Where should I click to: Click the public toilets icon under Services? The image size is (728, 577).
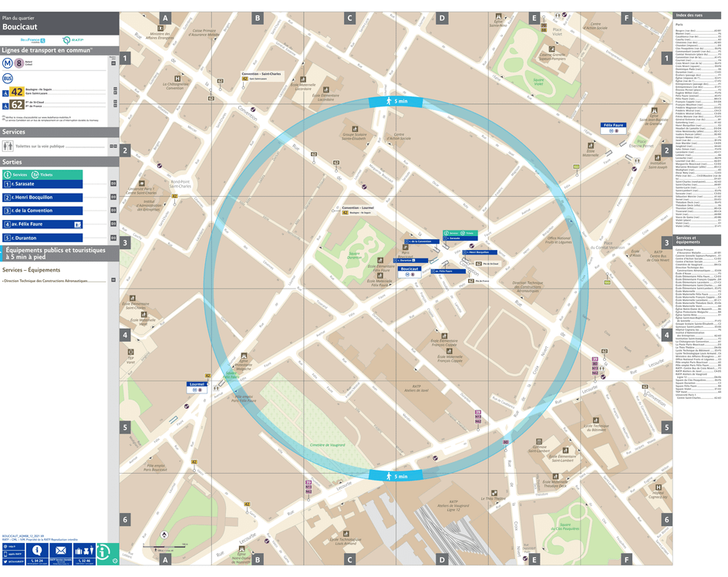click(x=7, y=146)
